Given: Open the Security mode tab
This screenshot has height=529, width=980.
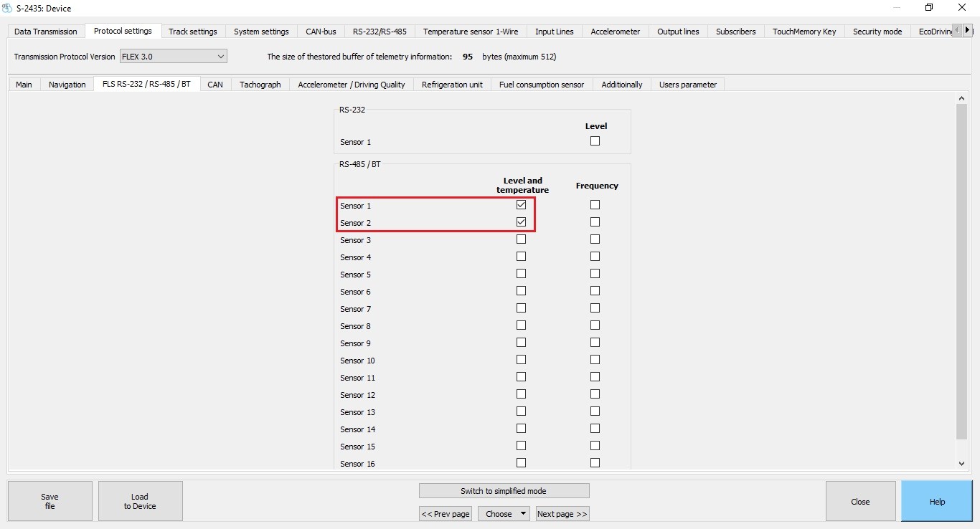Looking at the screenshot, I should pos(877,31).
